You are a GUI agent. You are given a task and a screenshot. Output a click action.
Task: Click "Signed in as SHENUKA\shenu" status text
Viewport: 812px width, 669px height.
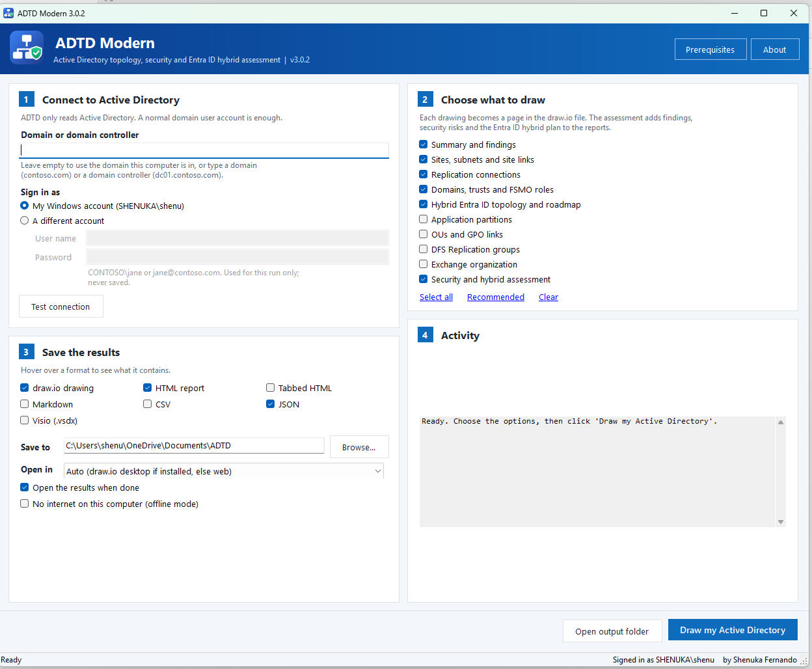(664, 660)
